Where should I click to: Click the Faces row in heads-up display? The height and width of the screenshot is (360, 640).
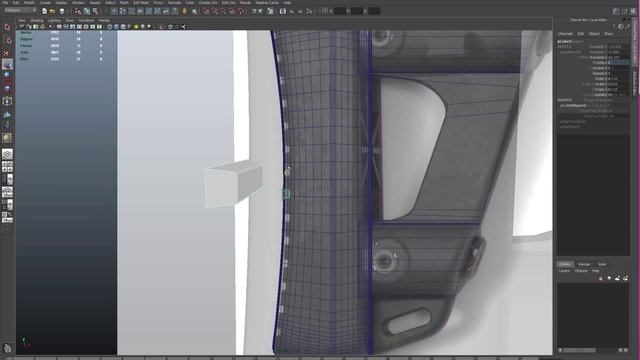61,46
